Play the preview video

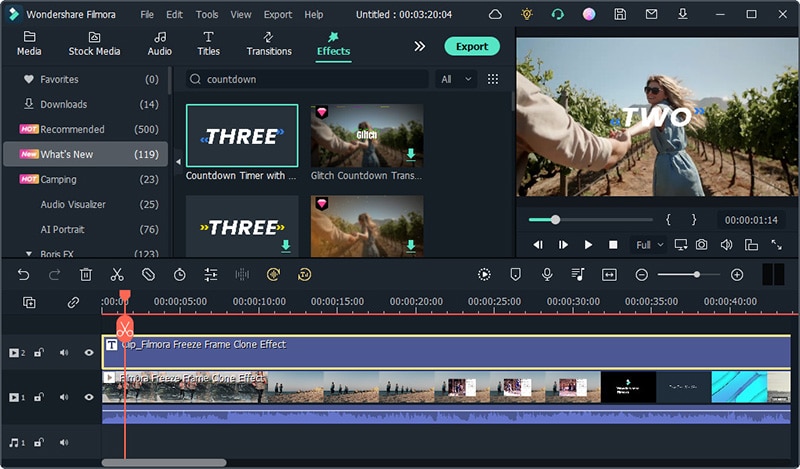(x=588, y=245)
